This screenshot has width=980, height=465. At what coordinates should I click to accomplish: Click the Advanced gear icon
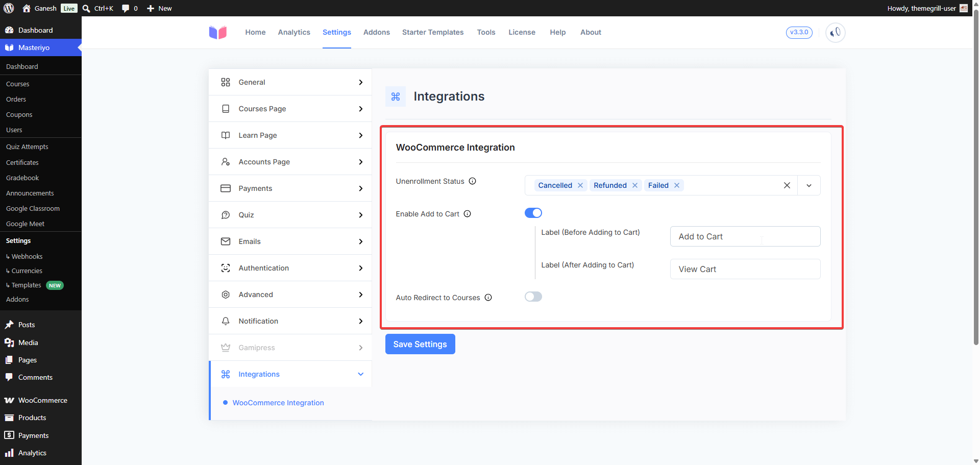point(226,295)
